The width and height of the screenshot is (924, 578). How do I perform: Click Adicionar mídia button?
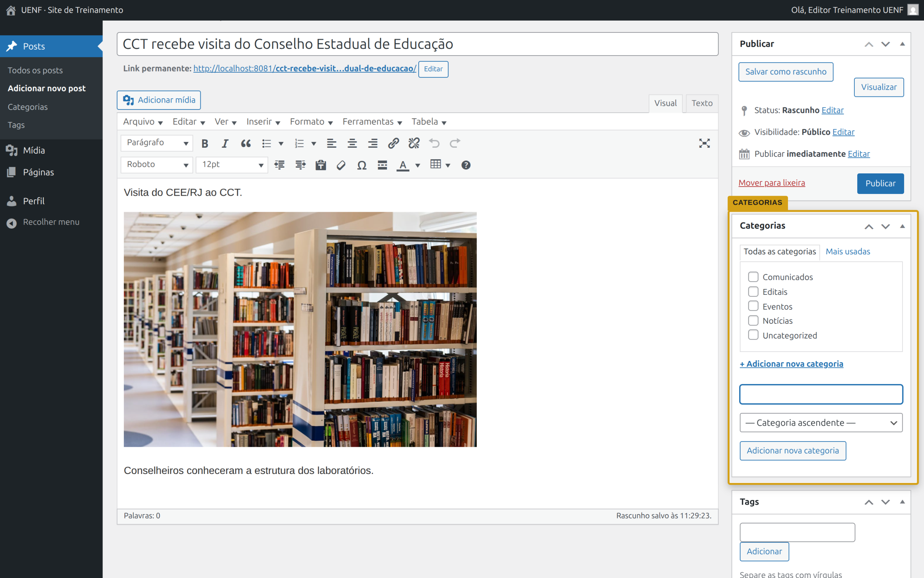(159, 100)
